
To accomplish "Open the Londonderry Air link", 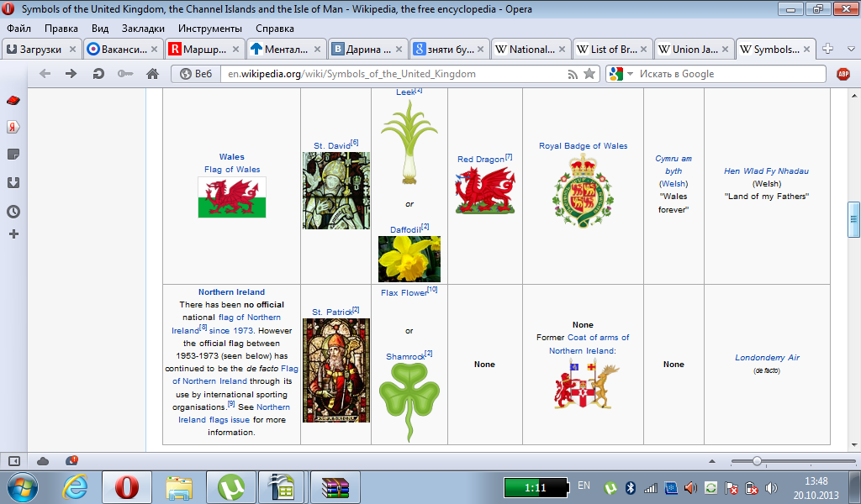I will [x=767, y=358].
